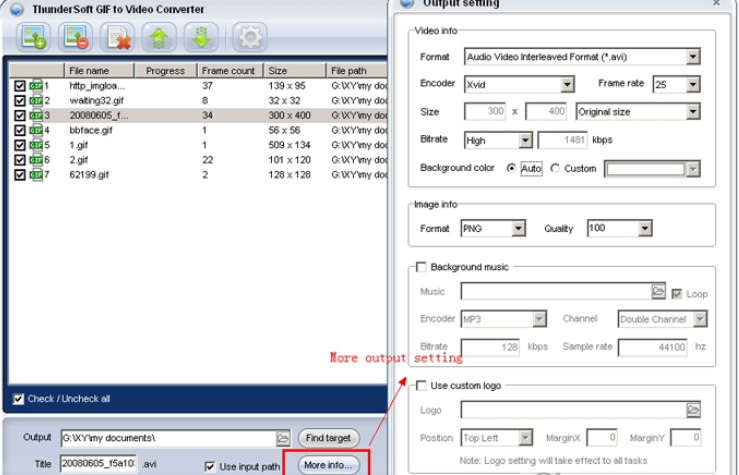Click the Find target button
Viewport: 739px width, 475px height.
[x=328, y=438]
